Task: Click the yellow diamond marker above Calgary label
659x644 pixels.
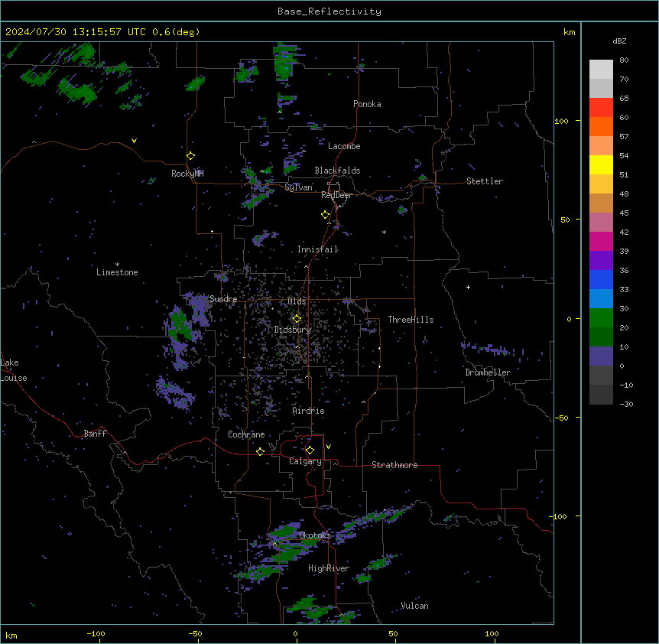Action: tap(310, 450)
